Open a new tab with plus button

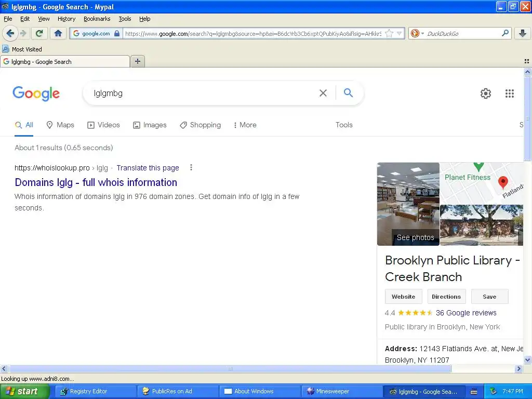point(137,61)
